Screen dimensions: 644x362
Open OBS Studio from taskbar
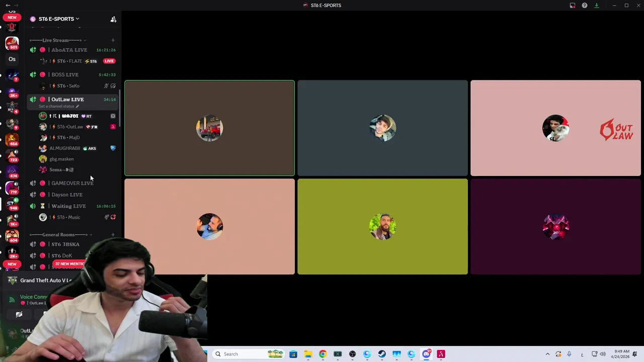coord(352,354)
